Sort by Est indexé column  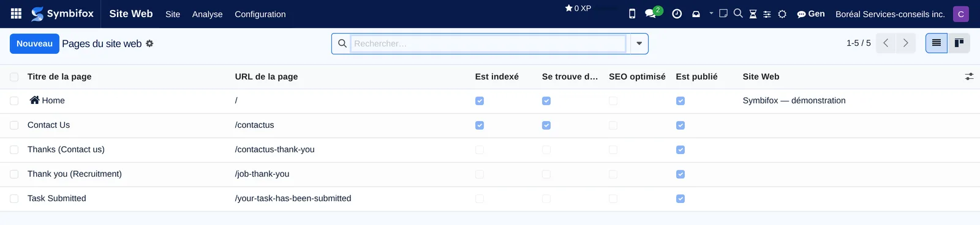497,76
